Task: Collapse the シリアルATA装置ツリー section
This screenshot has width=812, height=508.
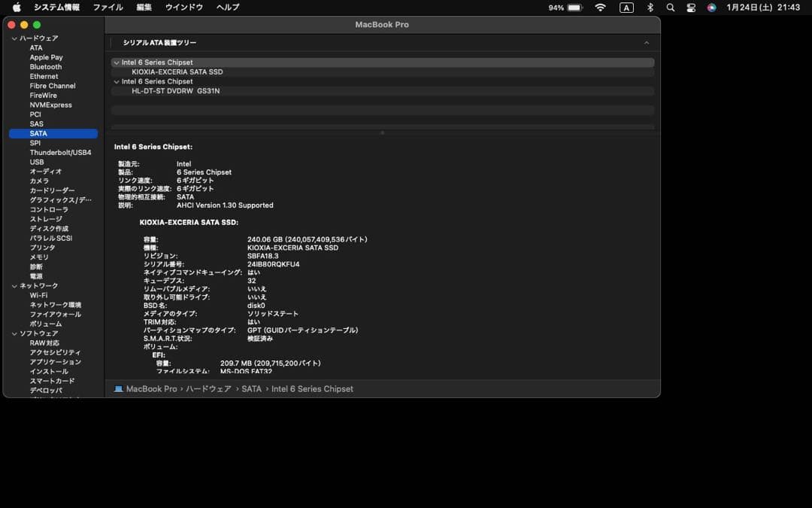Action: pyautogui.click(x=647, y=43)
